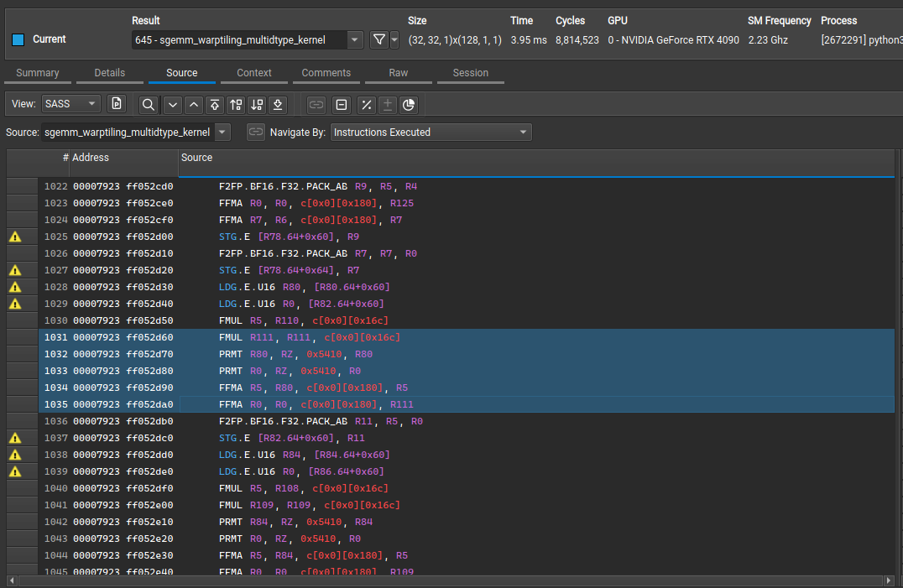Click the blue Current baseline color square
Screen dimensions: 903x588
[18, 39]
